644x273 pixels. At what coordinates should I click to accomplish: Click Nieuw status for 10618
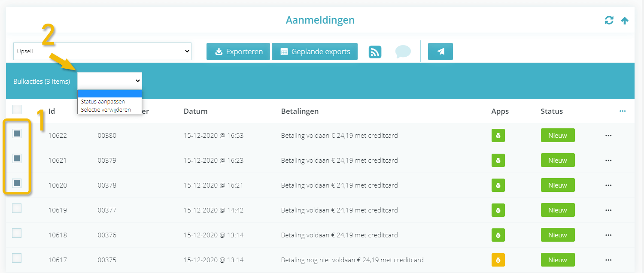(558, 235)
